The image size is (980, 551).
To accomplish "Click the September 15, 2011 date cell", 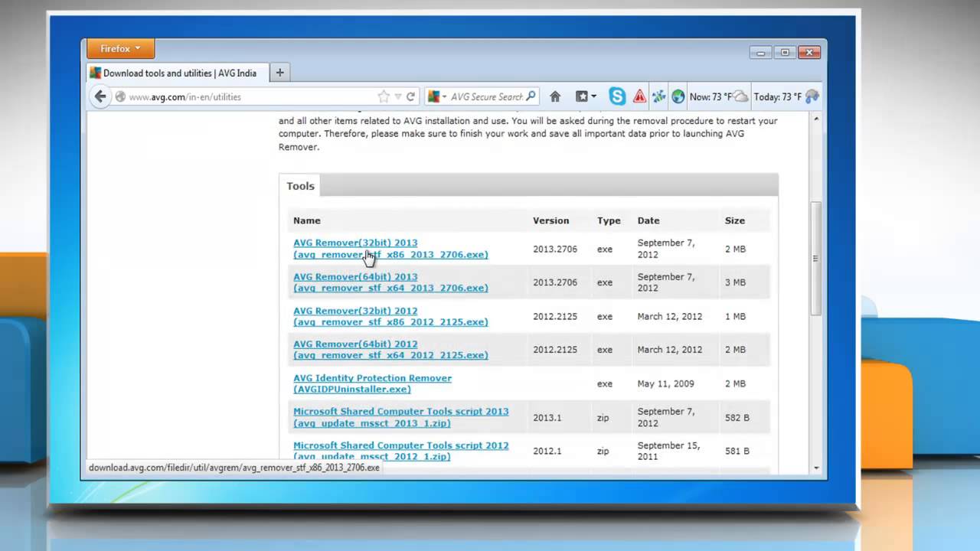I will pos(668,451).
